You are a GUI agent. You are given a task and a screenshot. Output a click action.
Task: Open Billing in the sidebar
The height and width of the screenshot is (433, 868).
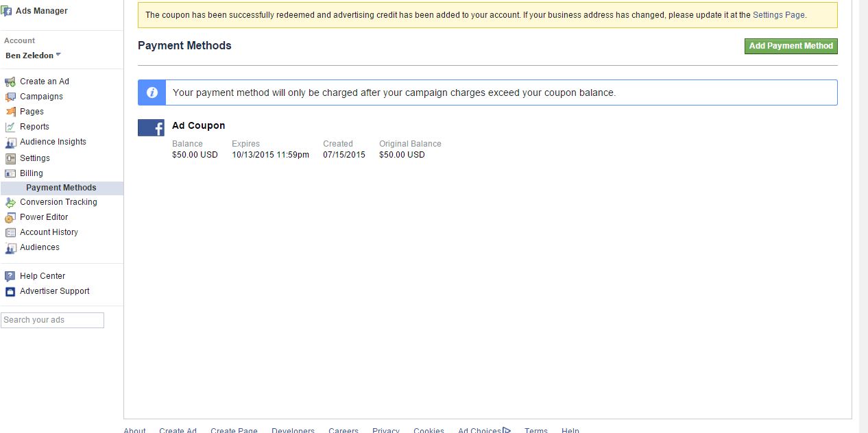(32, 173)
